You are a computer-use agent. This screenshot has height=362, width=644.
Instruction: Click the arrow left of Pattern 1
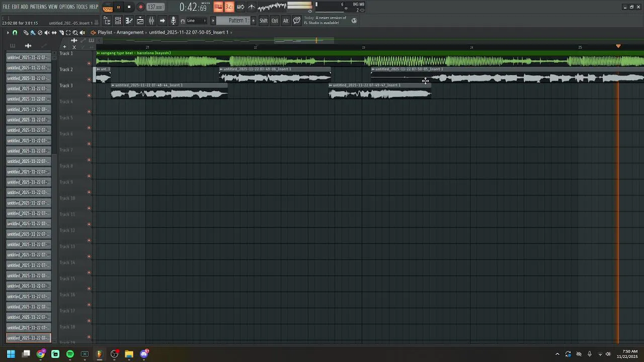(x=213, y=21)
